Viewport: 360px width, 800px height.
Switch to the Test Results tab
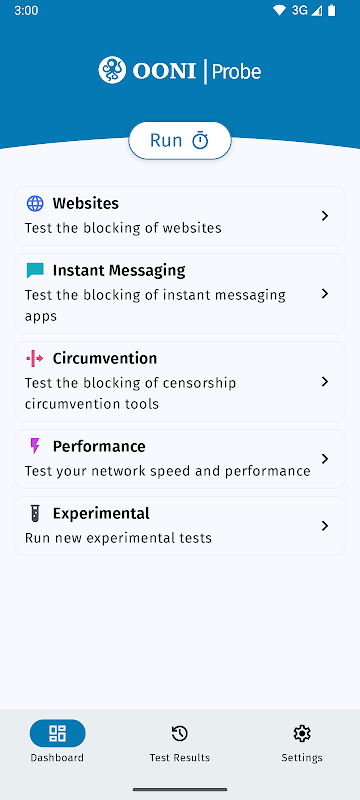(x=179, y=741)
